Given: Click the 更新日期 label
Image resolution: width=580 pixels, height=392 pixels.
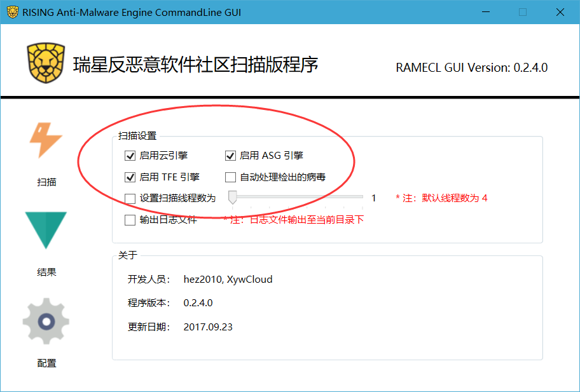Looking at the screenshot, I should point(149,327).
